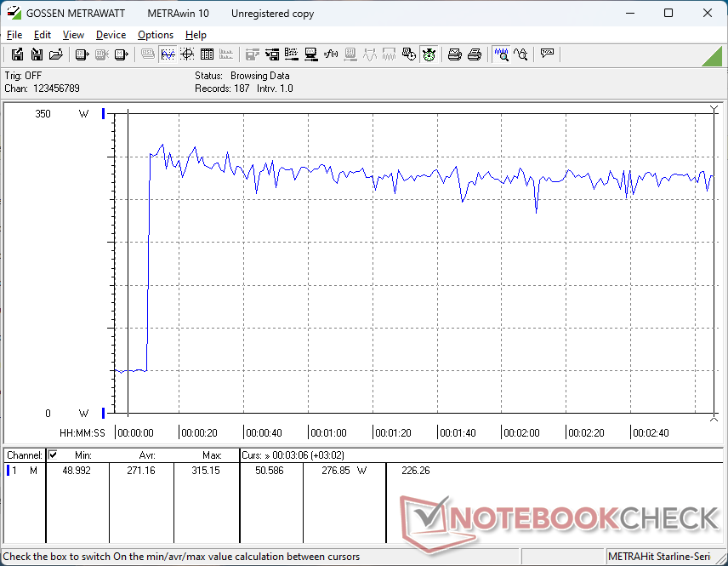Select the waveform zoom magnifier icon

[502, 54]
